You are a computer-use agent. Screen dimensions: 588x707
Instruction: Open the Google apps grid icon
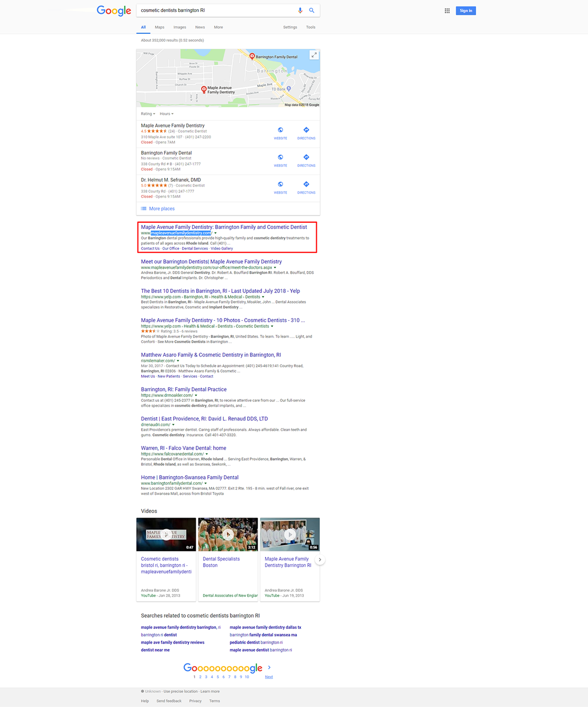(447, 11)
